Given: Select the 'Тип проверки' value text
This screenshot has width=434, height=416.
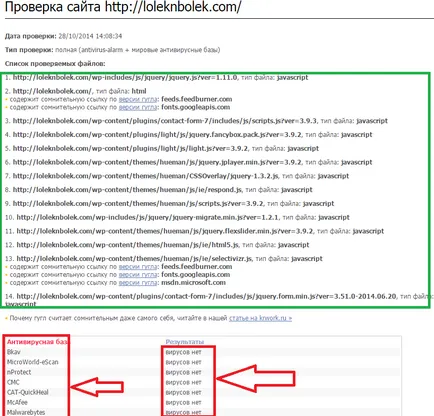Looking at the screenshot, I should pos(137,50).
